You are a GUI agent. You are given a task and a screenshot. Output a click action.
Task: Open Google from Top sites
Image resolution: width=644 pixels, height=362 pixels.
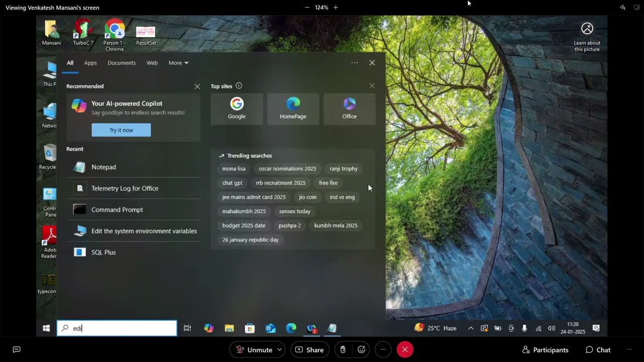point(236,109)
